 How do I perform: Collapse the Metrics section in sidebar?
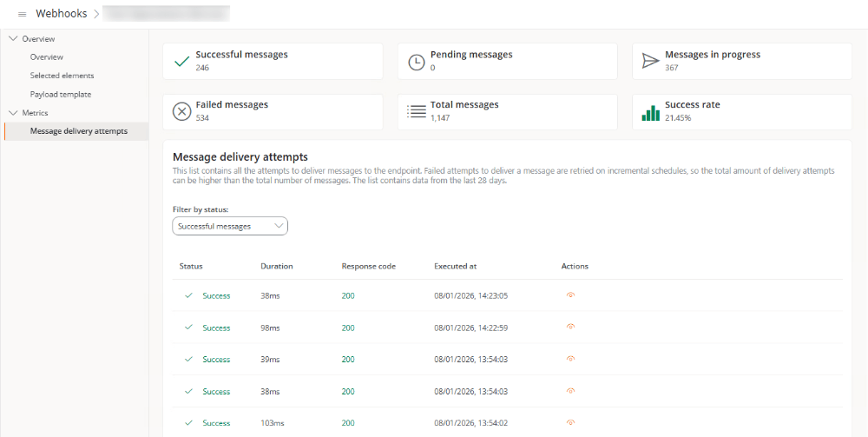pos(14,112)
